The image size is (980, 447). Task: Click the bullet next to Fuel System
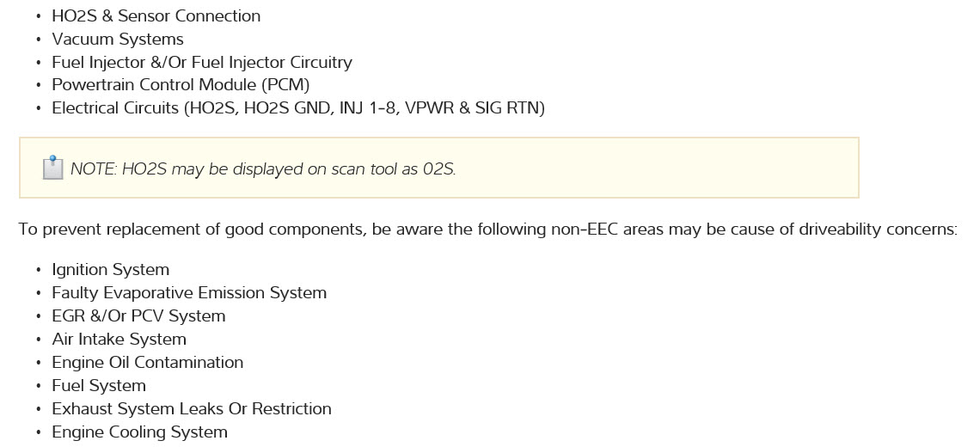coord(39,387)
